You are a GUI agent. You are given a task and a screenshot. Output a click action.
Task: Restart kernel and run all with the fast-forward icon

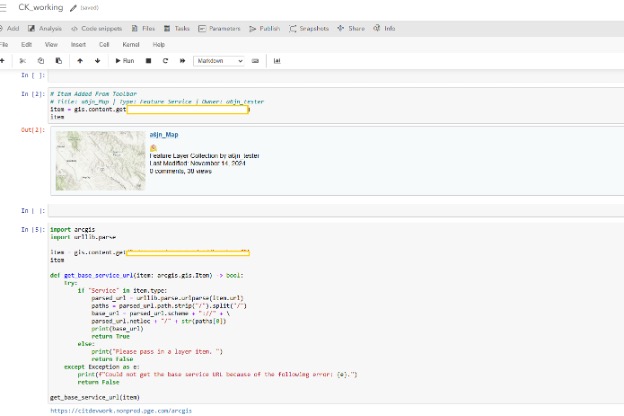click(x=182, y=61)
